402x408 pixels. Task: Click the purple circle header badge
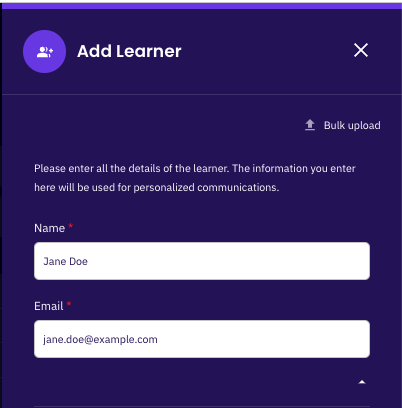(x=45, y=52)
